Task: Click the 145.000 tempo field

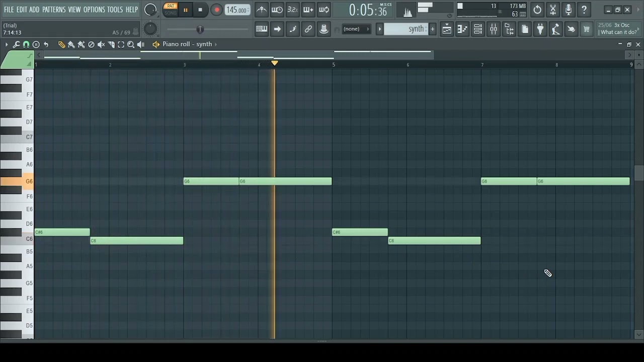Action: (x=236, y=10)
